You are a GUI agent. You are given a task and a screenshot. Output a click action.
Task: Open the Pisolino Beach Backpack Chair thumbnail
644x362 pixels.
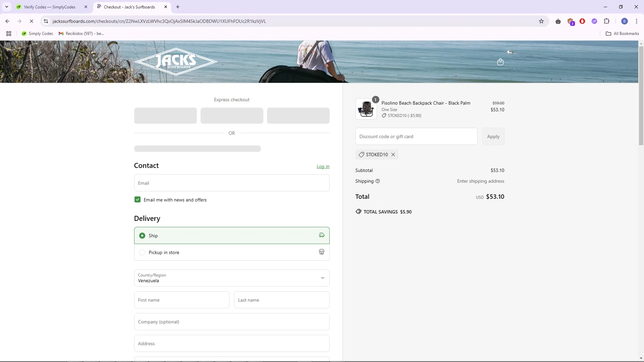(366, 109)
